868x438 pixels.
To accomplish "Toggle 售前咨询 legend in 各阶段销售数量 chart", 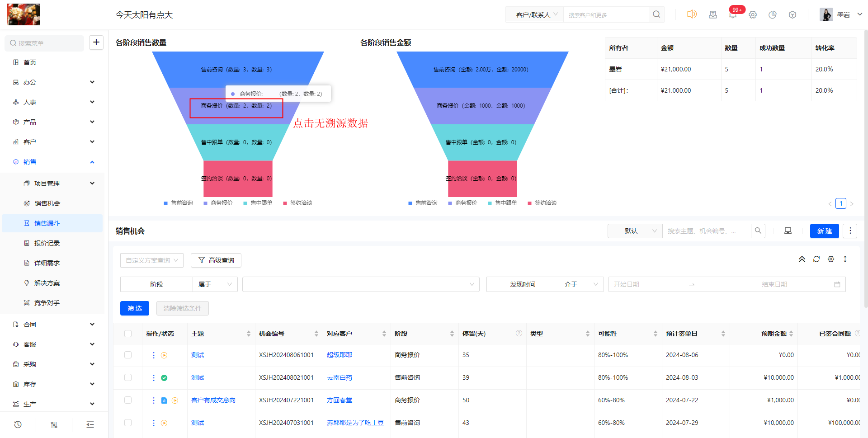I will tap(178, 203).
